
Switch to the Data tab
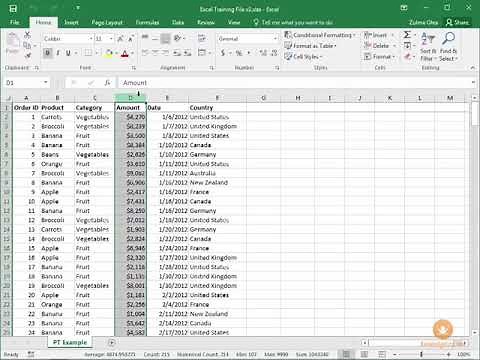(178, 22)
